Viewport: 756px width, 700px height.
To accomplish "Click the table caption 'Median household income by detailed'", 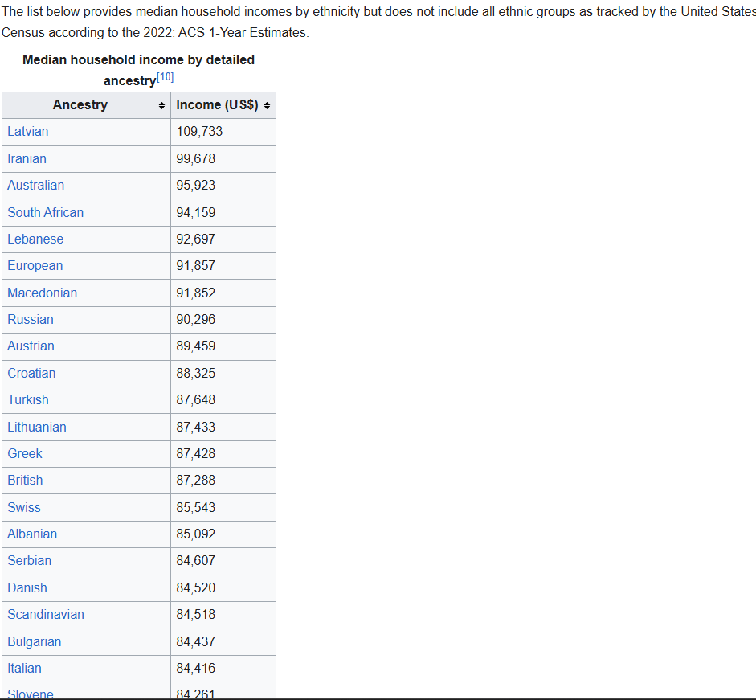I will [138, 59].
